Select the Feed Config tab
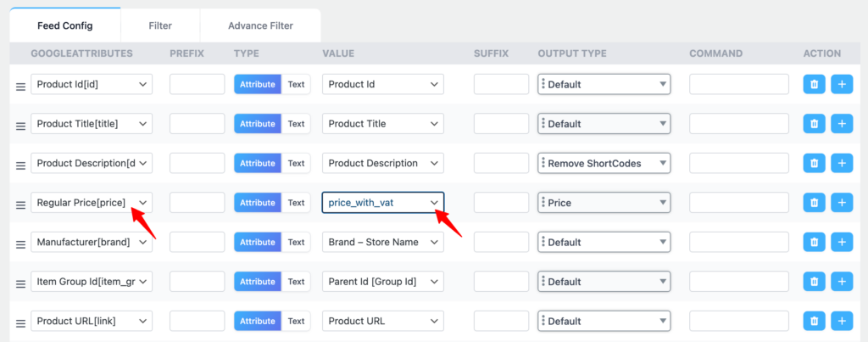 pyautogui.click(x=65, y=25)
